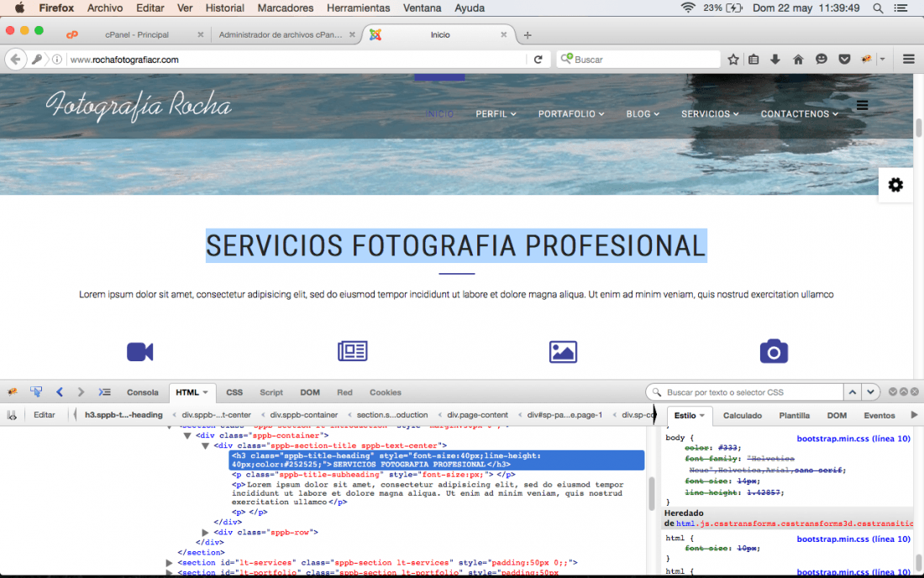The height and width of the screenshot is (578, 924).
Task: Open macOS Notification Center icon
Action: click(901, 8)
